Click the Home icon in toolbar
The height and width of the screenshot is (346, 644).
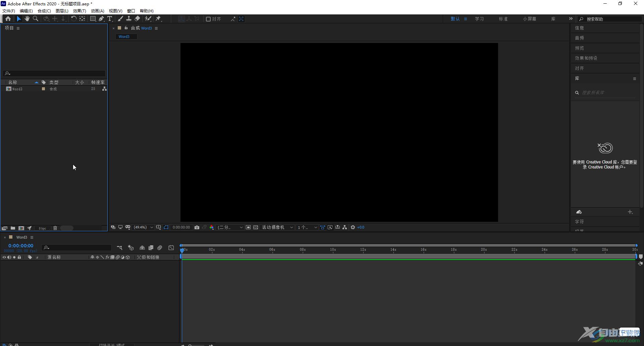pos(8,19)
